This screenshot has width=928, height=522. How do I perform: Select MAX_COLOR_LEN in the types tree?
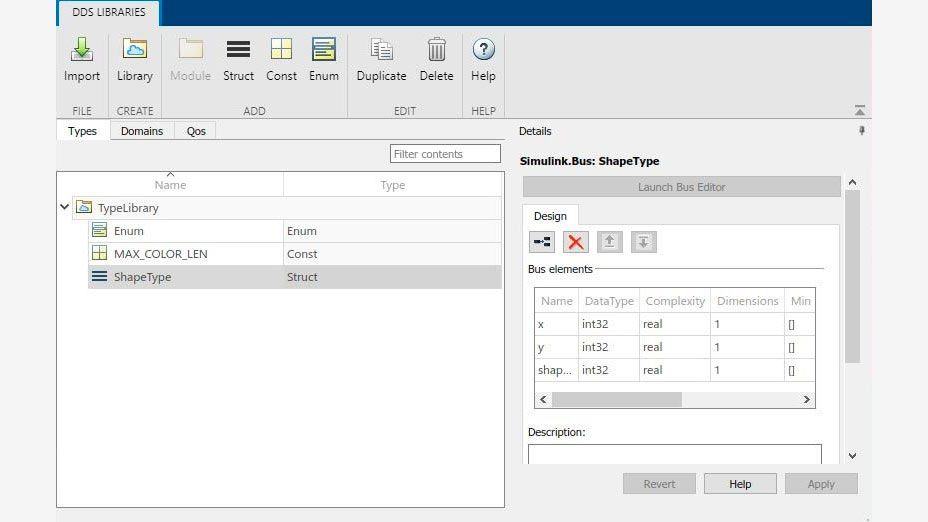(161, 254)
